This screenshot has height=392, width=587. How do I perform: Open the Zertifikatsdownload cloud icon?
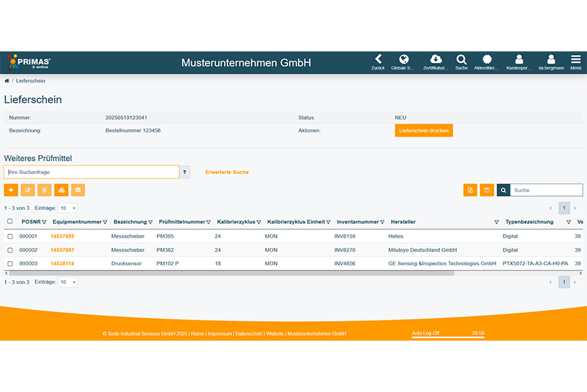coord(435,60)
